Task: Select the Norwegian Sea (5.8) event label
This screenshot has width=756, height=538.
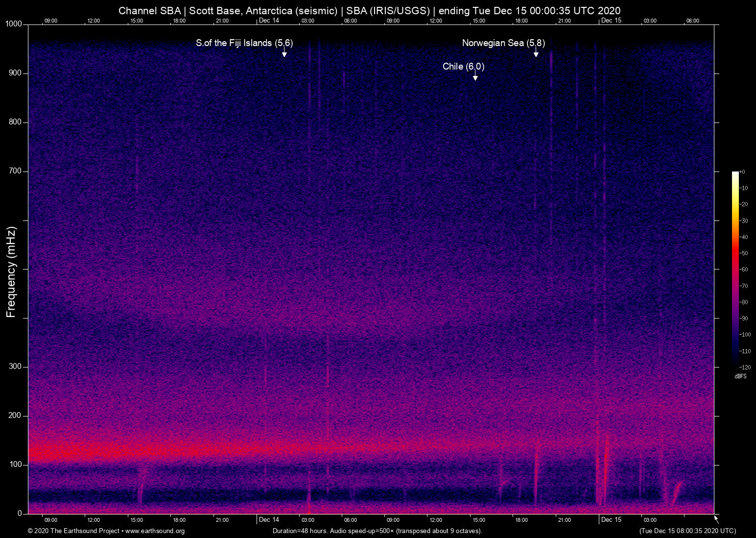Action: 503,43
